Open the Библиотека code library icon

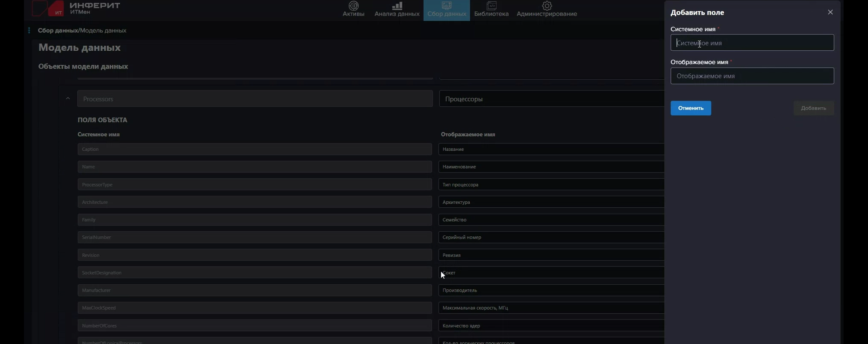pos(491,6)
